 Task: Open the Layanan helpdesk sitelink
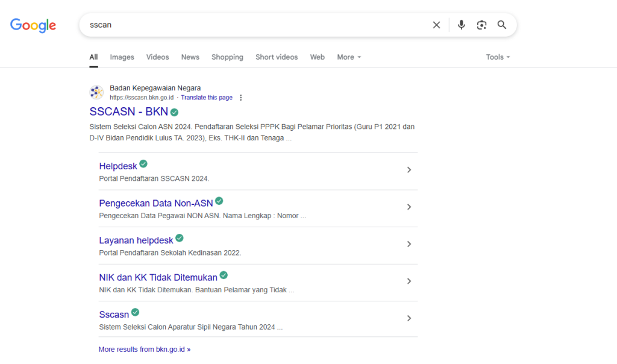(x=136, y=240)
